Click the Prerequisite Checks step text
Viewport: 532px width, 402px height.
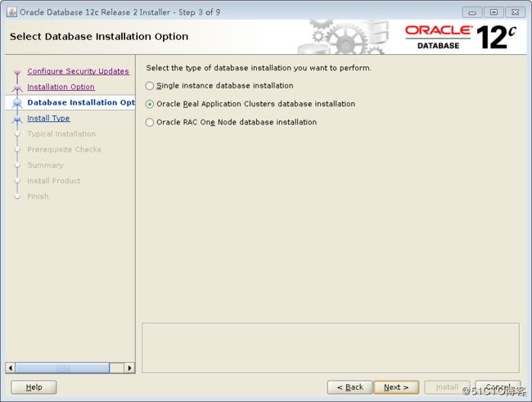[64, 149]
